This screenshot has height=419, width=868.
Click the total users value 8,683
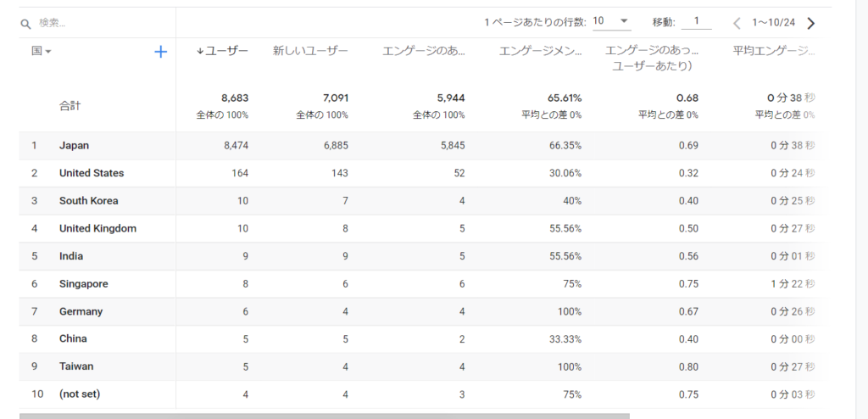[x=235, y=98]
